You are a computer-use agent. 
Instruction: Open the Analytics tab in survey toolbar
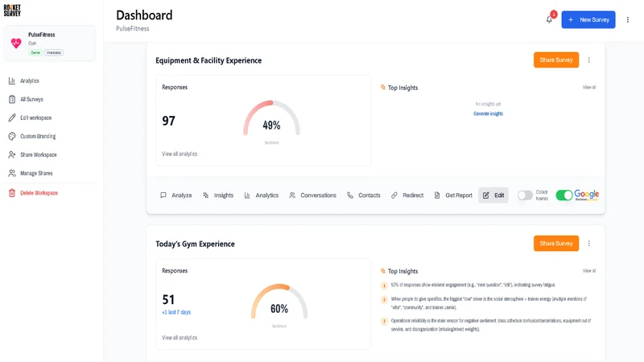(261, 195)
